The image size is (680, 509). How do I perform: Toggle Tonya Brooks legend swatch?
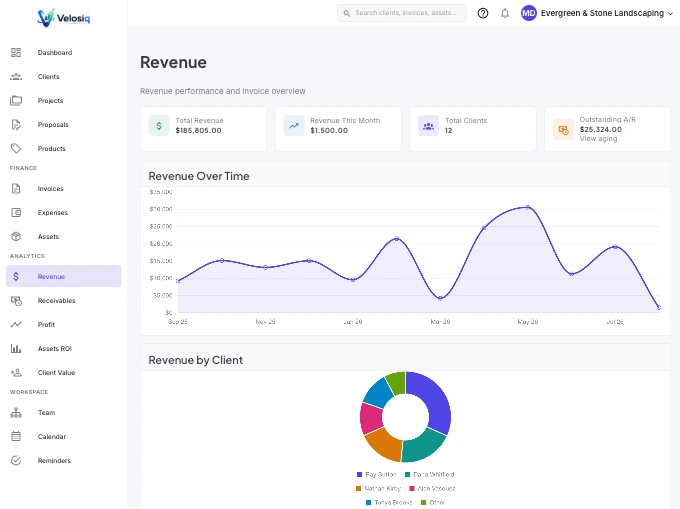tap(368, 502)
